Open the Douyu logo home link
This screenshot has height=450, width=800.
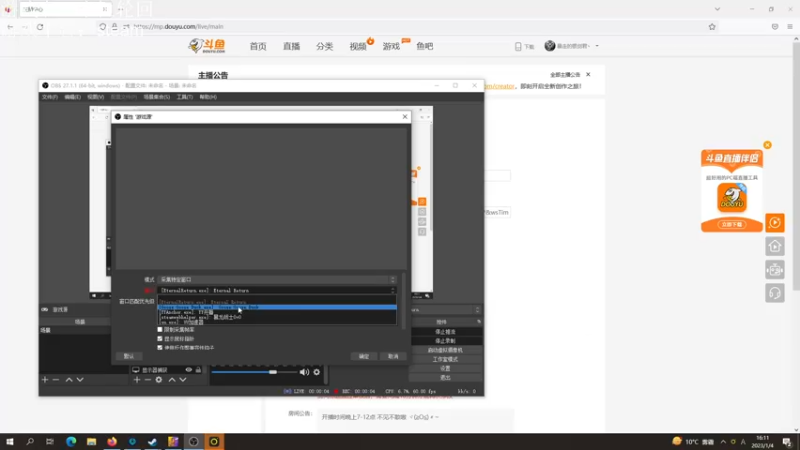point(207,46)
